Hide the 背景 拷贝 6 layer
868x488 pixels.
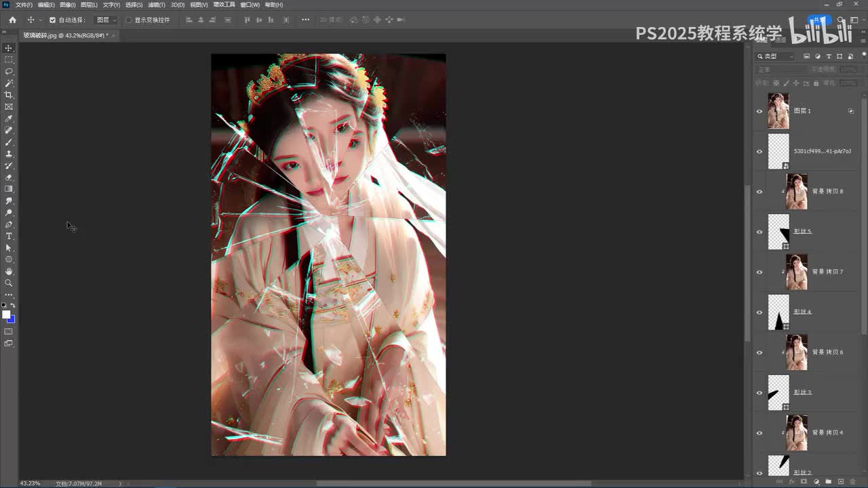(x=759, y=352)
